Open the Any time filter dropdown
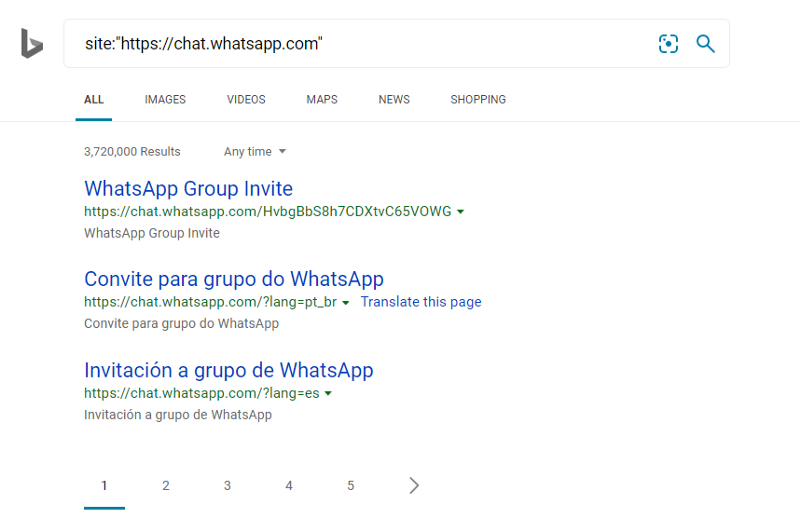The image size is (800, 531). coord(255,151)
